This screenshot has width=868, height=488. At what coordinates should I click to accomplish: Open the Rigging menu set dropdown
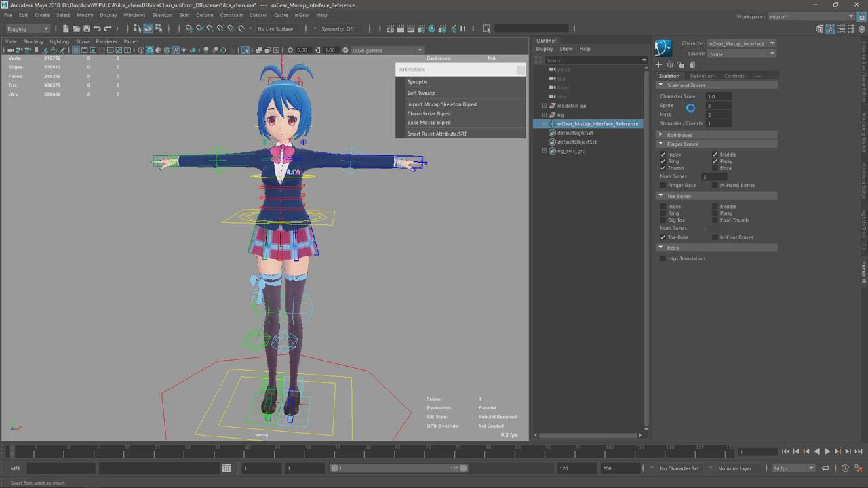click(28, 28)
